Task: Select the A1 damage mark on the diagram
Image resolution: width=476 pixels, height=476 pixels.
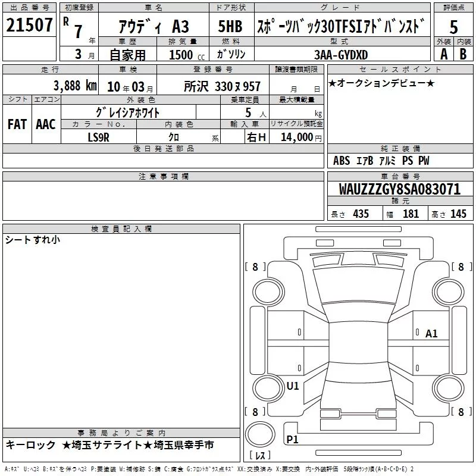Action: pos(431,334)
